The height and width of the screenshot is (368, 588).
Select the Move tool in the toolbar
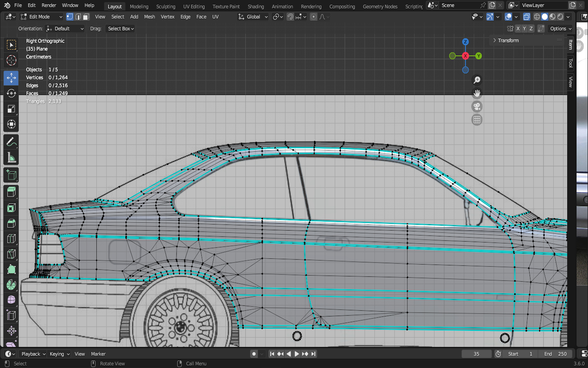point(11,78)
